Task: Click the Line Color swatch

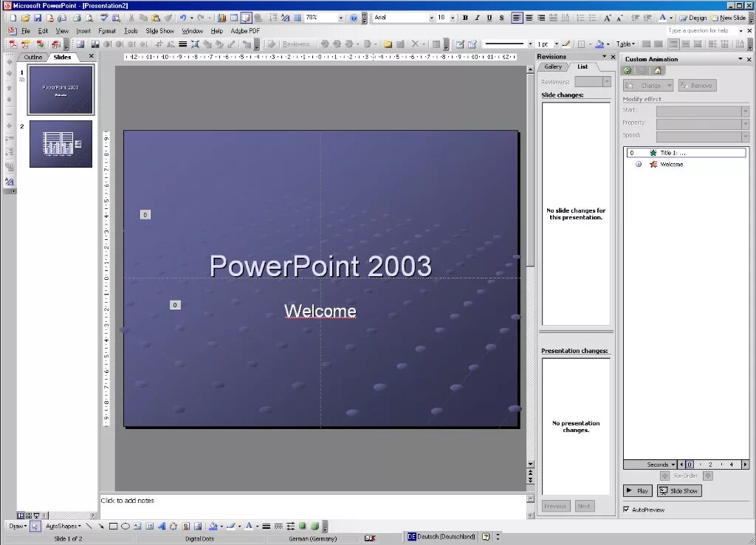Action: (230, 526)
